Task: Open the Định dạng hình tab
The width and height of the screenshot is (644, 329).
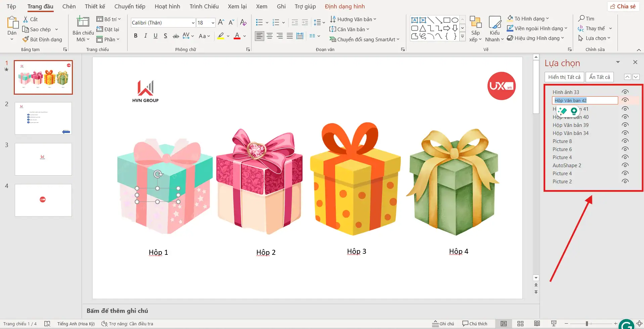Action: point(345,6)
